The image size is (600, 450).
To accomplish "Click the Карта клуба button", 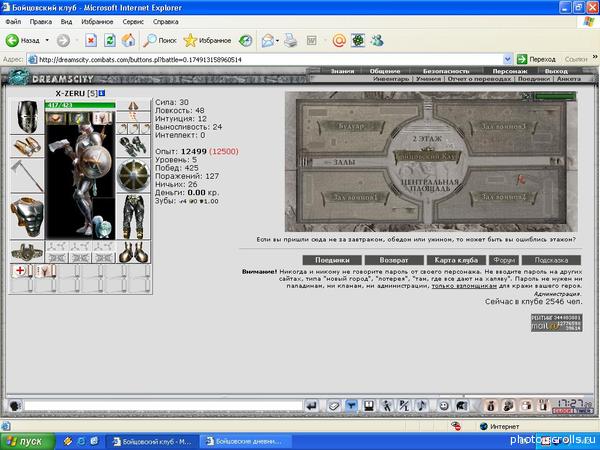I will [x=456, y=260].
